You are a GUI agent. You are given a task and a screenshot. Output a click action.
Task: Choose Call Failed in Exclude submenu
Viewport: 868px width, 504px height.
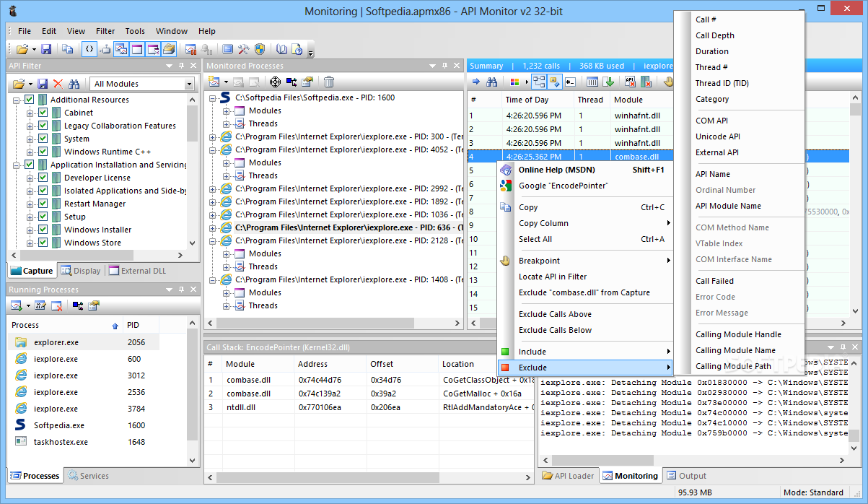click(739, 281)
